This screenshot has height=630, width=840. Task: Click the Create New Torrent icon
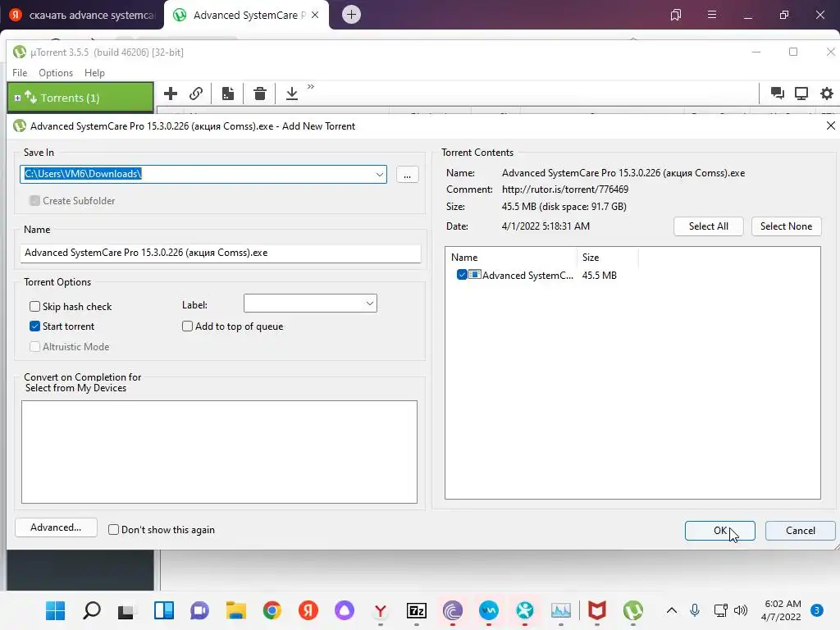(x=228, y=94)
